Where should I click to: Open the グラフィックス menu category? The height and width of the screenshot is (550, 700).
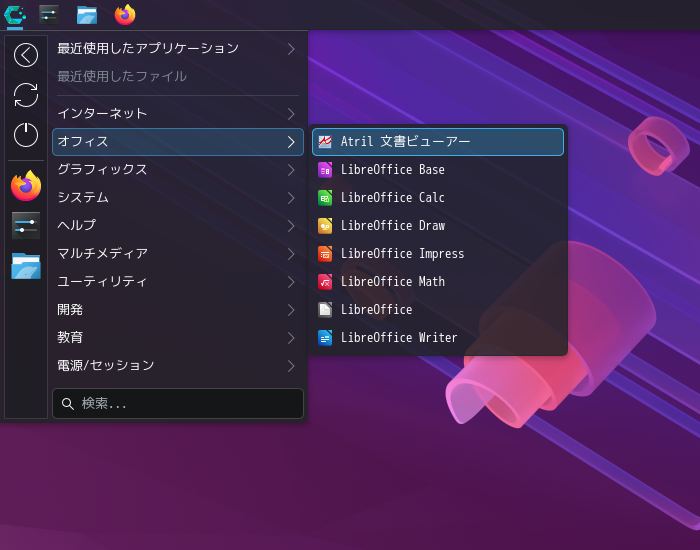[178, 170]
